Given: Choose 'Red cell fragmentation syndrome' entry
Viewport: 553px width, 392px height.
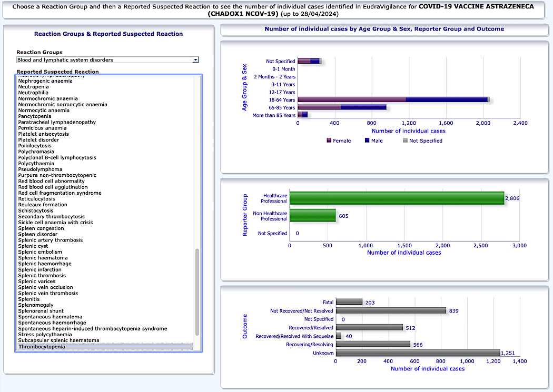Looking at the screenshot, I should (60, 193).
